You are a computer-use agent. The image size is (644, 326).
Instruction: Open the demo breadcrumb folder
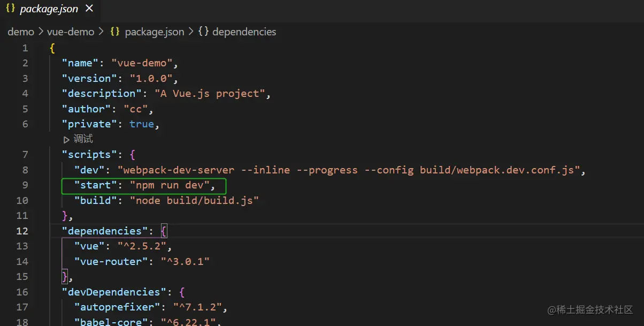[x=21, y=32]
